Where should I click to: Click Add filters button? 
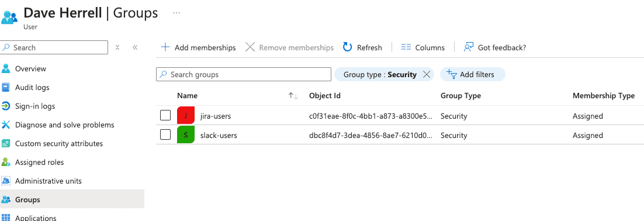click(x=472, y=74)
